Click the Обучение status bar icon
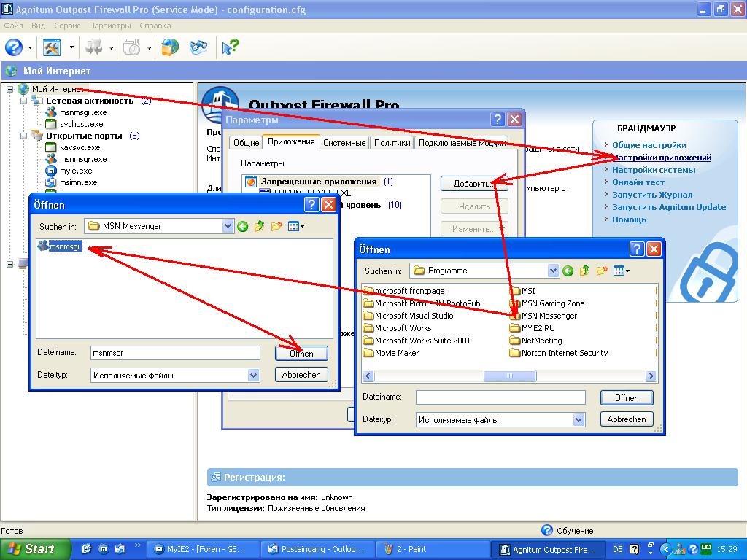747x560 pixels. (x=547, y=530)
